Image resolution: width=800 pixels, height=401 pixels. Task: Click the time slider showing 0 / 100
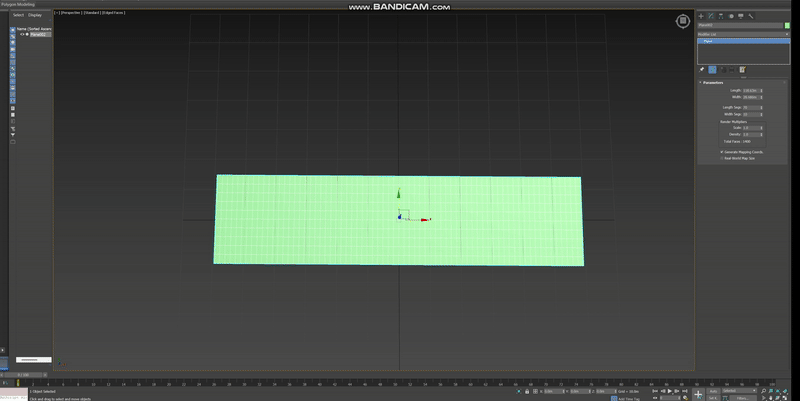[23, 374]
